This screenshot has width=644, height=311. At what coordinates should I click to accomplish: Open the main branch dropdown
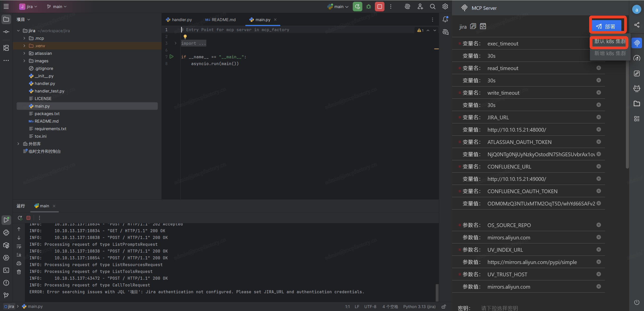click(x=57, y=7)
